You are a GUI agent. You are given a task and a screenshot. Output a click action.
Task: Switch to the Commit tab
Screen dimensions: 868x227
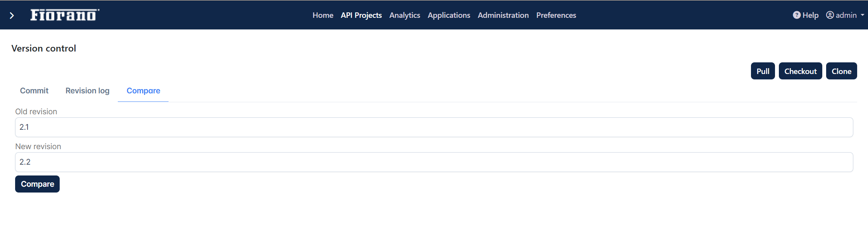tap(34, 91)
